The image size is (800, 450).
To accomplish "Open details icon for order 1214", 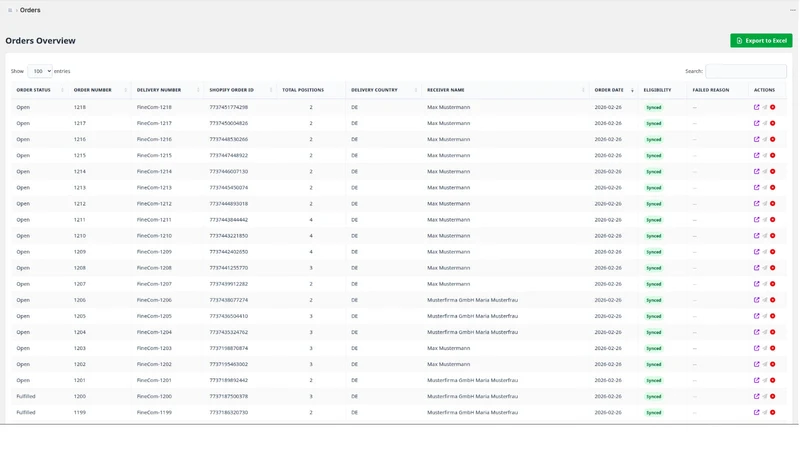I will [756, 171].
